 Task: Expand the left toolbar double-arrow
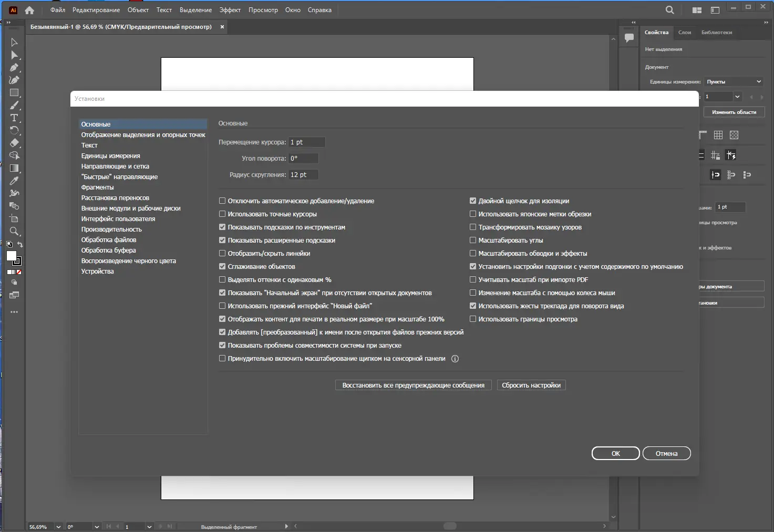coord(8,23)
